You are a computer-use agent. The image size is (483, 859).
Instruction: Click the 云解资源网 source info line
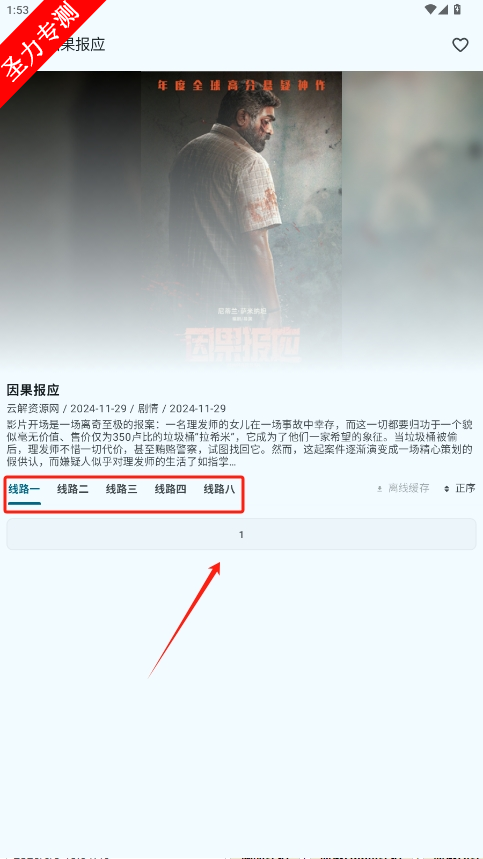click(116, 409)
